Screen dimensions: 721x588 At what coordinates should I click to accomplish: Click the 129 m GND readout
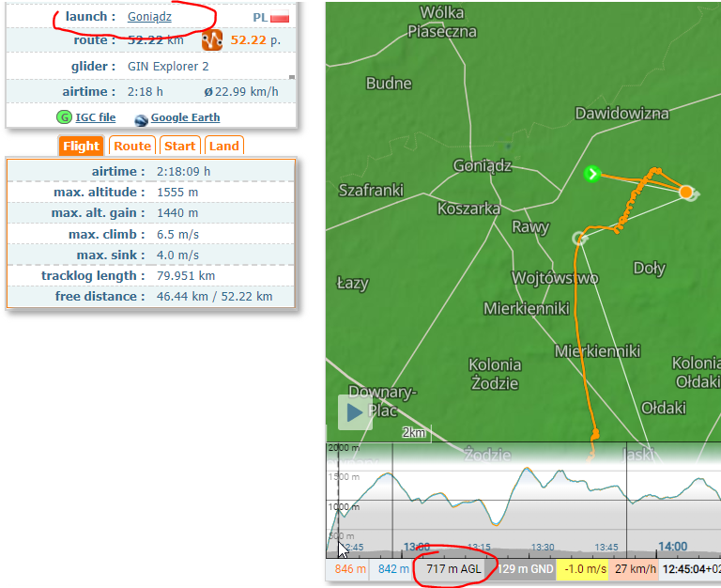click(x=525, y=569)
